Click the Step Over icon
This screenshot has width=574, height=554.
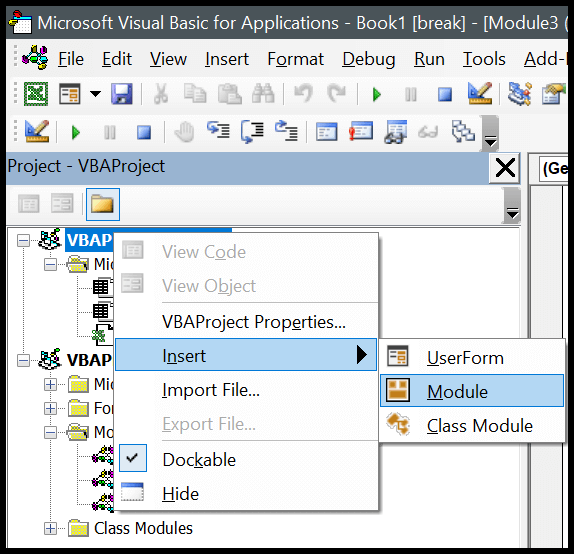point(252,132)
